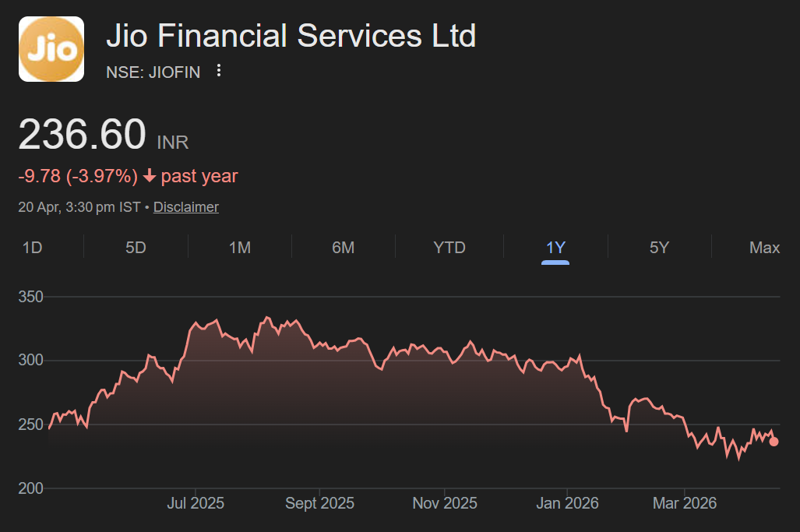Viewport: 800px width, 532px height.
Task: Click the active 1Y tab
Action: [x=555, y=248]
